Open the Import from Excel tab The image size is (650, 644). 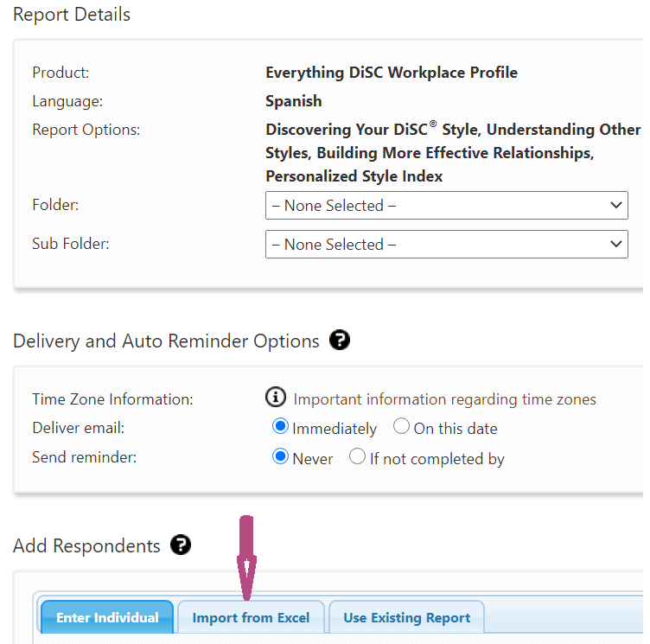251,617
